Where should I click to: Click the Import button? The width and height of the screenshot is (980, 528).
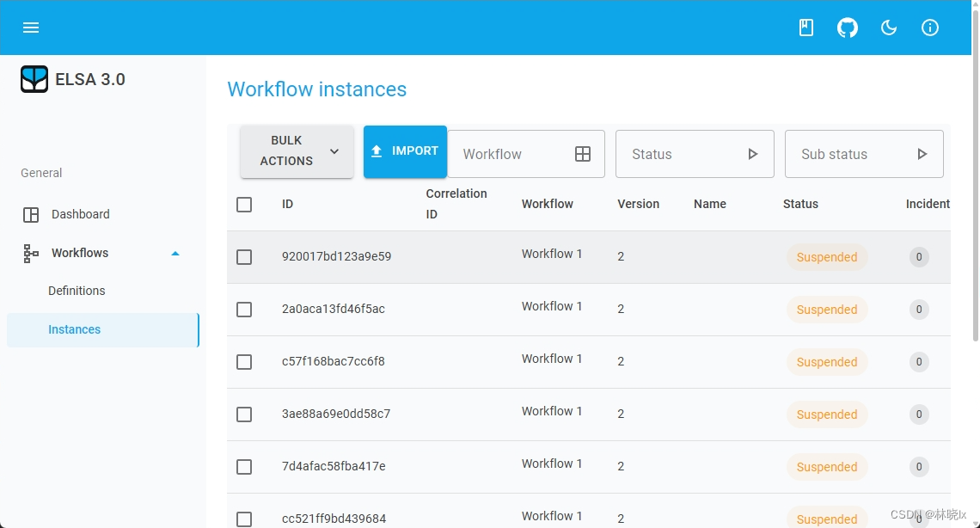pos(405,151)
